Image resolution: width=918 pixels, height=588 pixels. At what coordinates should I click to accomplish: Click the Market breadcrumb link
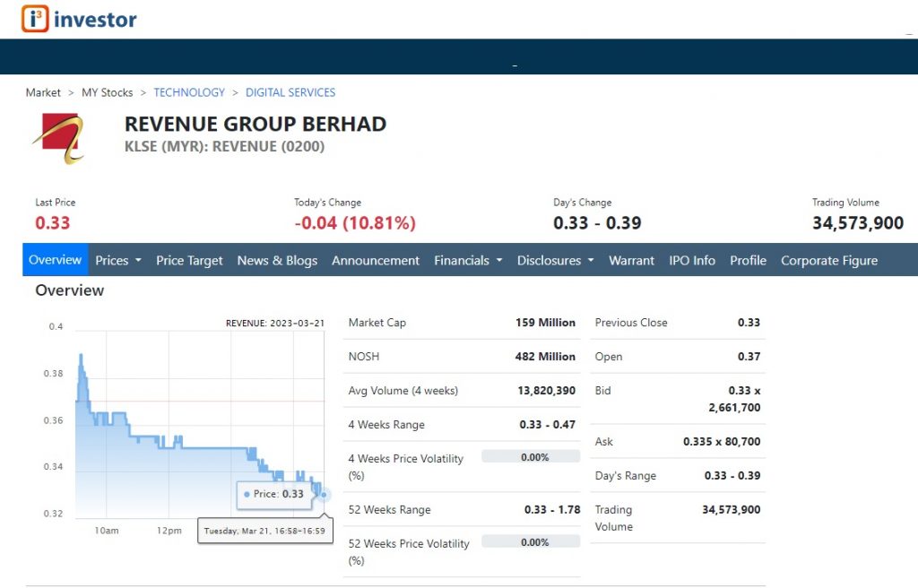pos(43,92)
